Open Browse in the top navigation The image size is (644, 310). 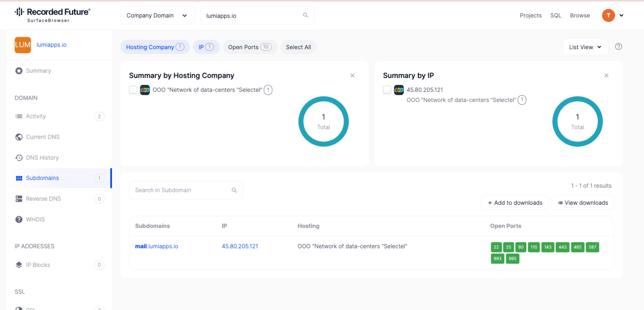pos(580,16)
